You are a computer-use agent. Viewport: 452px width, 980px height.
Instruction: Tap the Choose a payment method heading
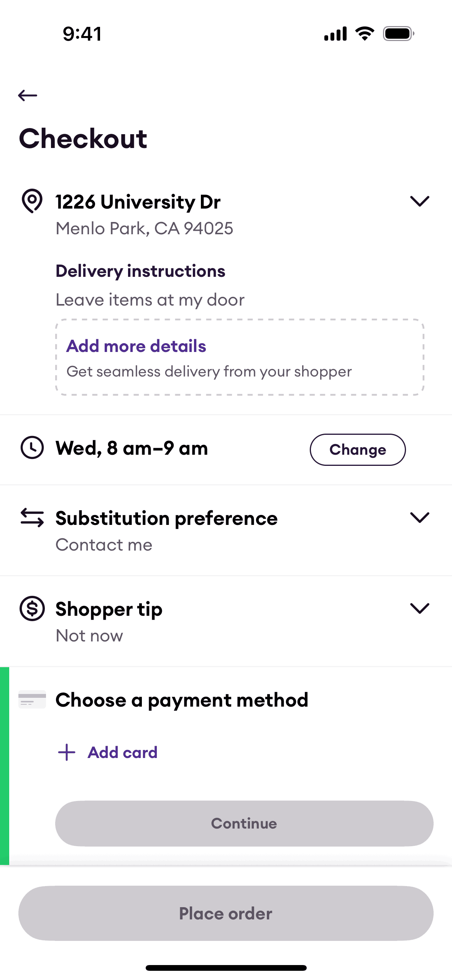click(x=182, y=700)
